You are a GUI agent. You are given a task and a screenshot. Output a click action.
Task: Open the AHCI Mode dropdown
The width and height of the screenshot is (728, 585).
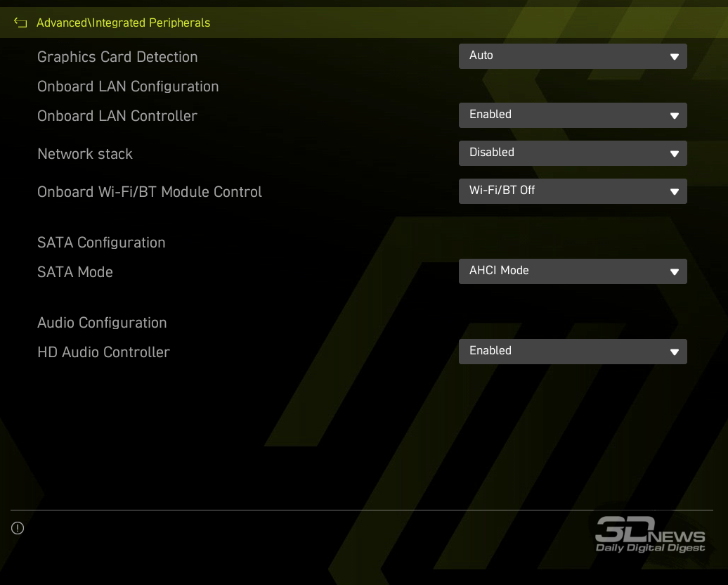[572, 271]
